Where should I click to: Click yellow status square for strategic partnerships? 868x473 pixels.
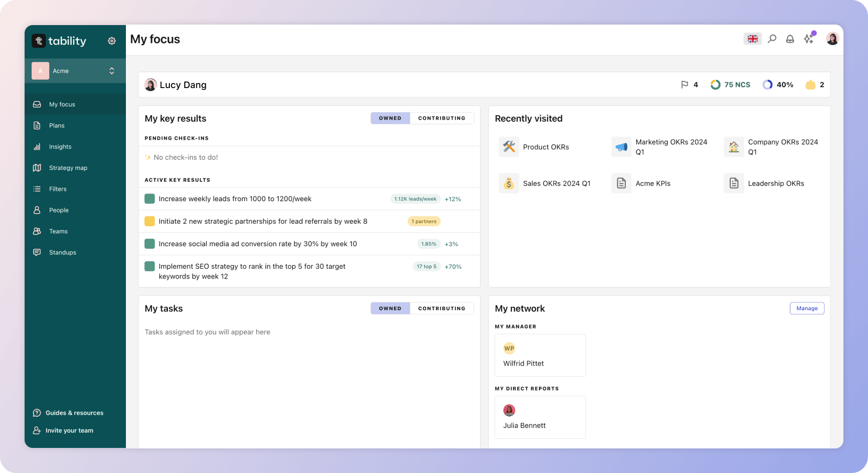click(150, 221)
